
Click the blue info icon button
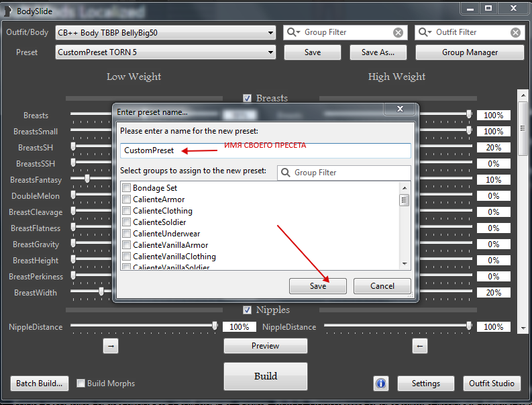click(x=381, y=384)
